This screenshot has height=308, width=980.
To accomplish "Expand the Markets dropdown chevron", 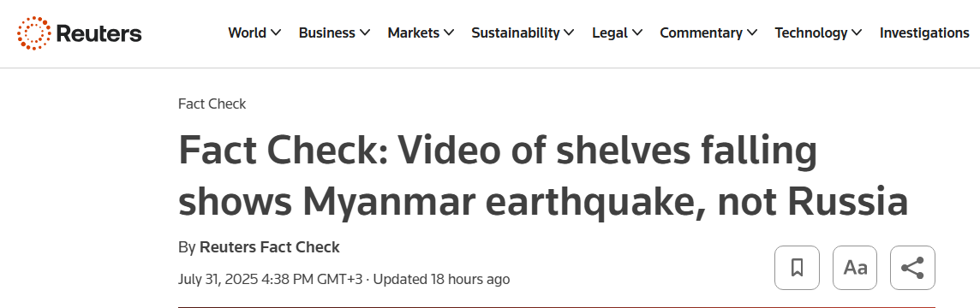I will (449, 33).
